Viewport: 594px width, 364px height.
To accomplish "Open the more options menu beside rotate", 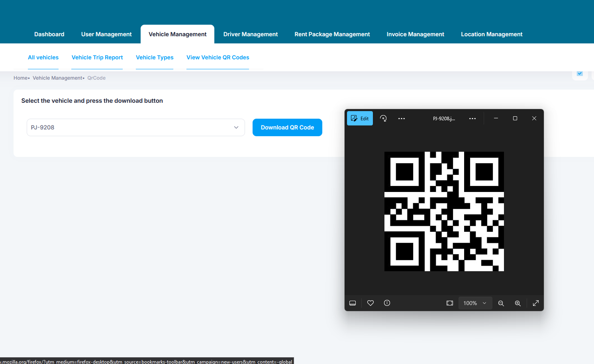I will click(402, 118).
